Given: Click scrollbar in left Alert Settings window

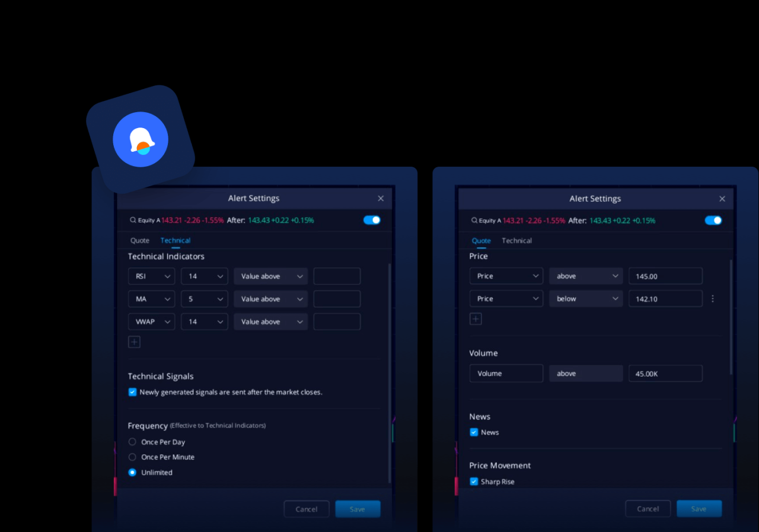Looking at the screenshot, I should 389,372.
